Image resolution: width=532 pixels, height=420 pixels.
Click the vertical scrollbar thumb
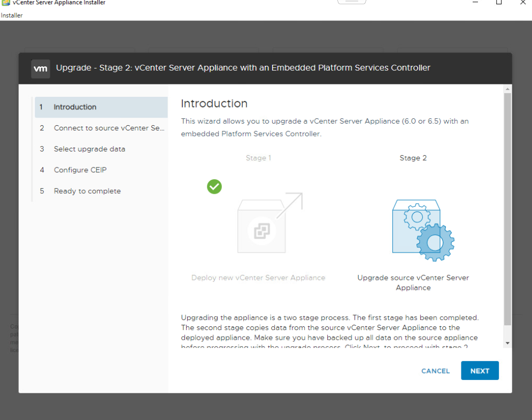coord(507,209)
